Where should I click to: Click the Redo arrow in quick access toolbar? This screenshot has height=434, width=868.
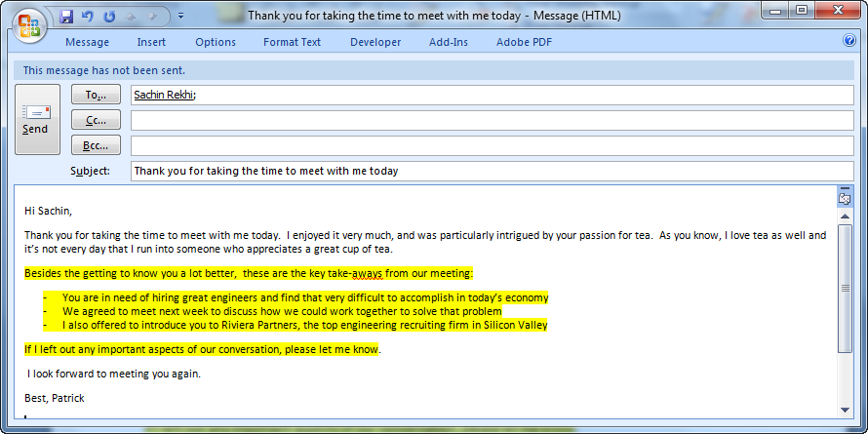[x=109, y=17]
